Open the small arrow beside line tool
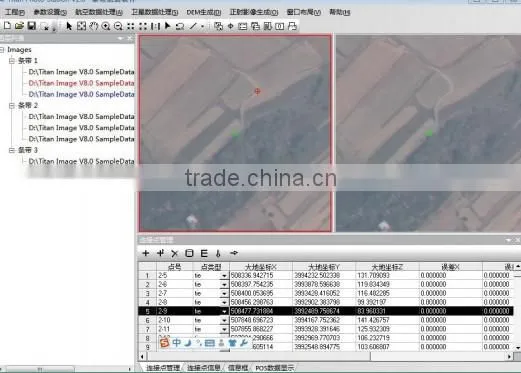The height and width of the screenshot is (373, 521). [x=202, y=26]
